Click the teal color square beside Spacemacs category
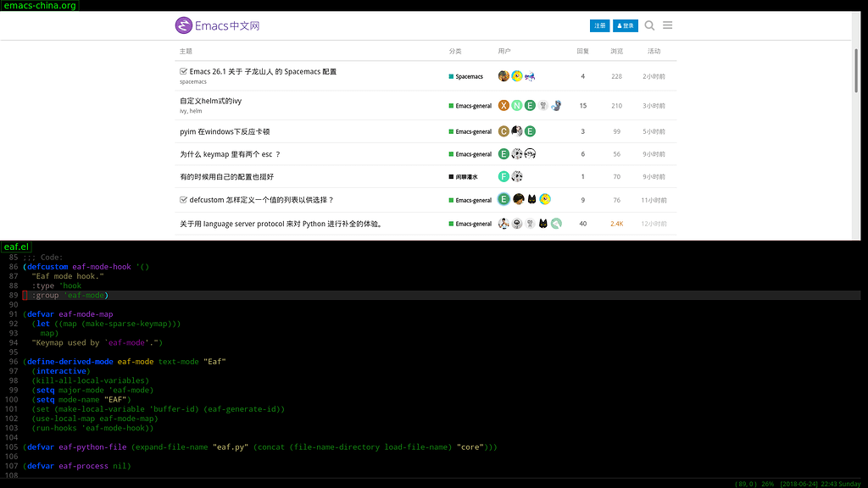The height and width of the screenshot is (488, 868). [x=450, y=76]
